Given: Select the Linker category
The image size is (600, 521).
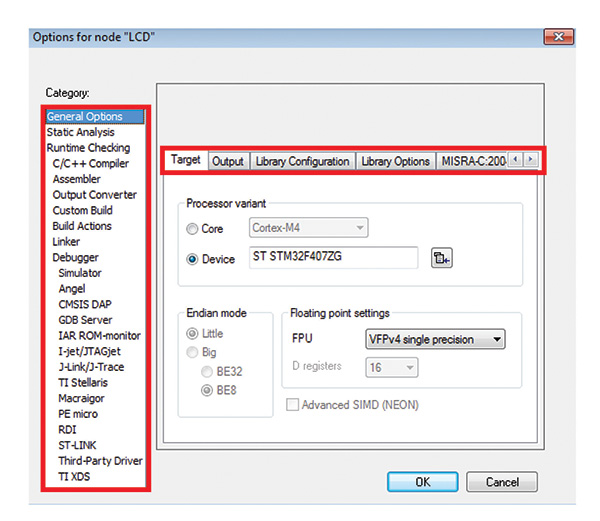Looking at the screenshot, I should [66, 242].
